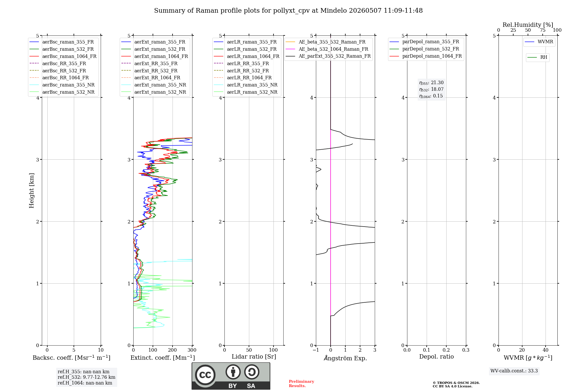Select legend entry aerLR_raman_532_NR

point(246,92)
